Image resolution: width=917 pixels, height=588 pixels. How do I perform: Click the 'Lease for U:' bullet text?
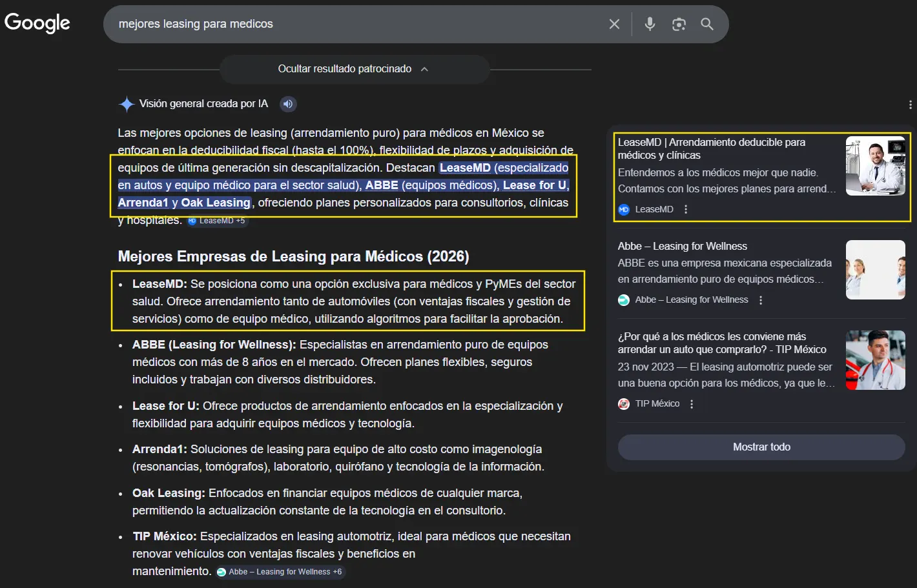pyautogui.click(x=347, y=414)
